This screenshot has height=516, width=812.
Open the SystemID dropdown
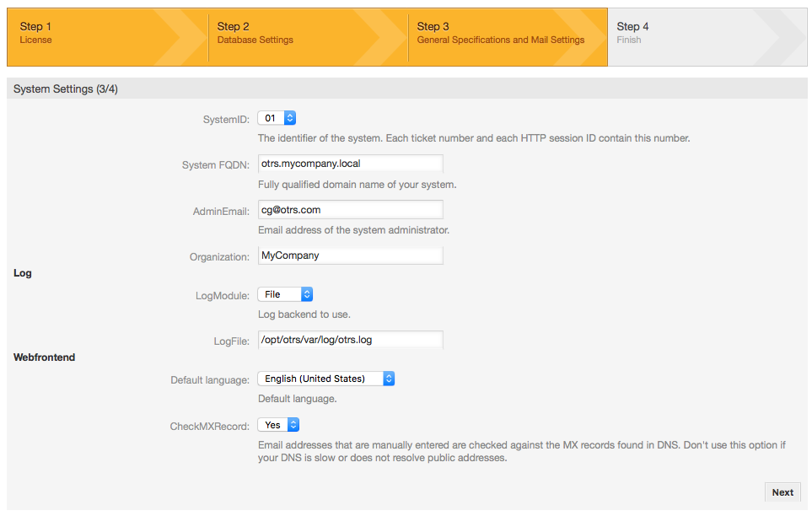click(x=277, y=118)
